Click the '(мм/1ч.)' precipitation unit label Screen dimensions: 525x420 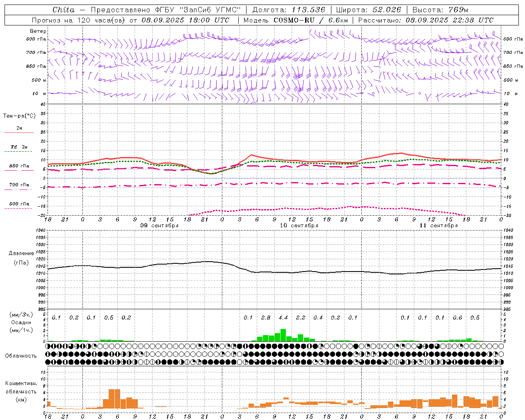21,330
